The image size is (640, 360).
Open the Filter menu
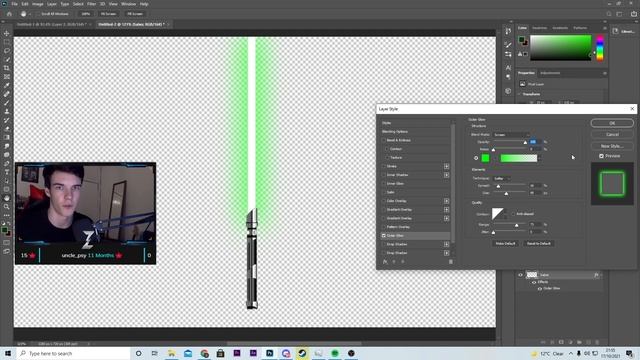point(91,4)
